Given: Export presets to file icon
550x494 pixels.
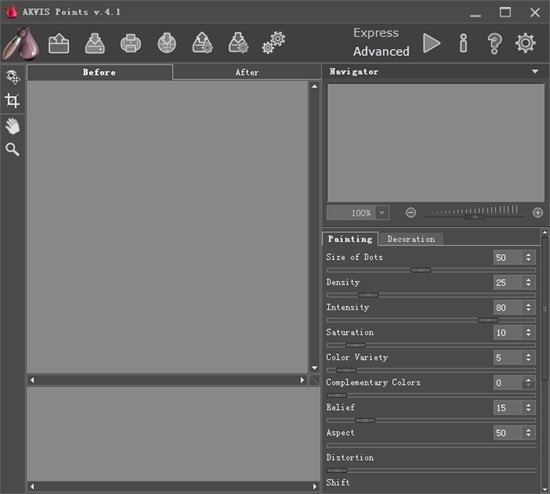Looking at the screenshot, I should 238,44.
